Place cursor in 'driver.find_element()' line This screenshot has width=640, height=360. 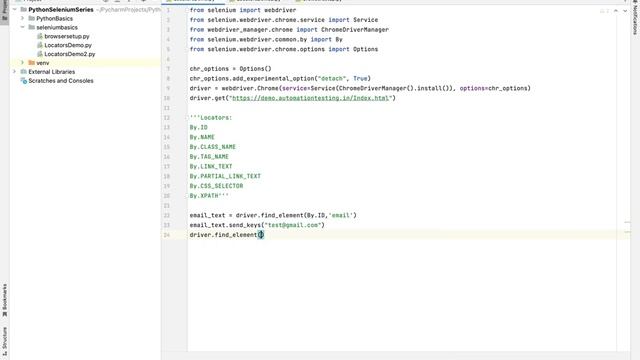[x=227, y=235]
